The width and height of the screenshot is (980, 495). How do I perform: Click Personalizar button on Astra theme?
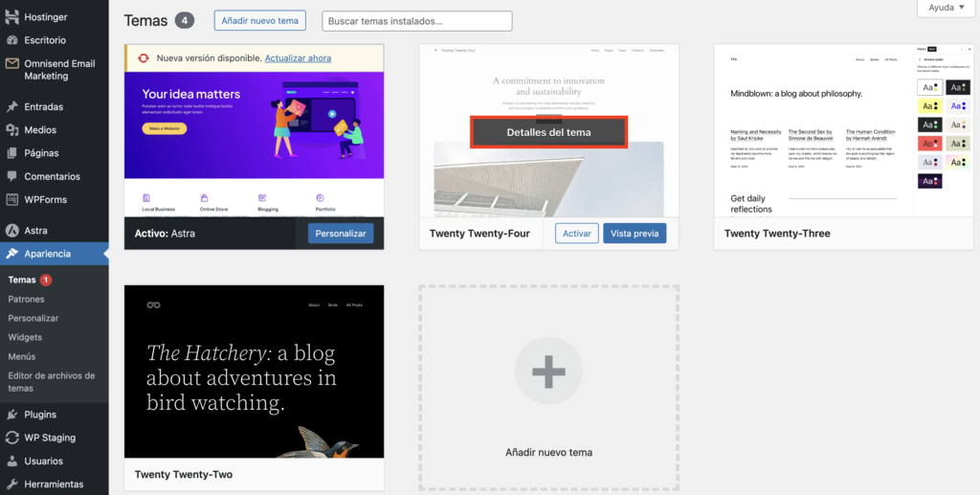(x=341, y=233)
